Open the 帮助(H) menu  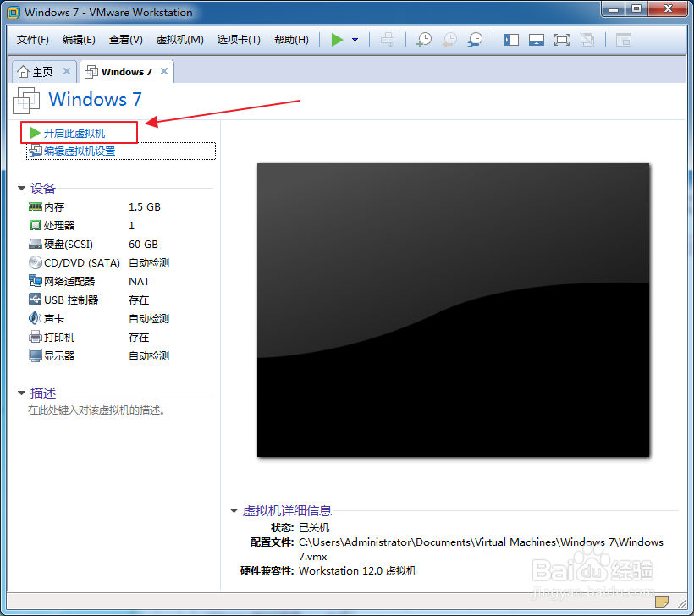pyautogui.click(x=291, y=40)
